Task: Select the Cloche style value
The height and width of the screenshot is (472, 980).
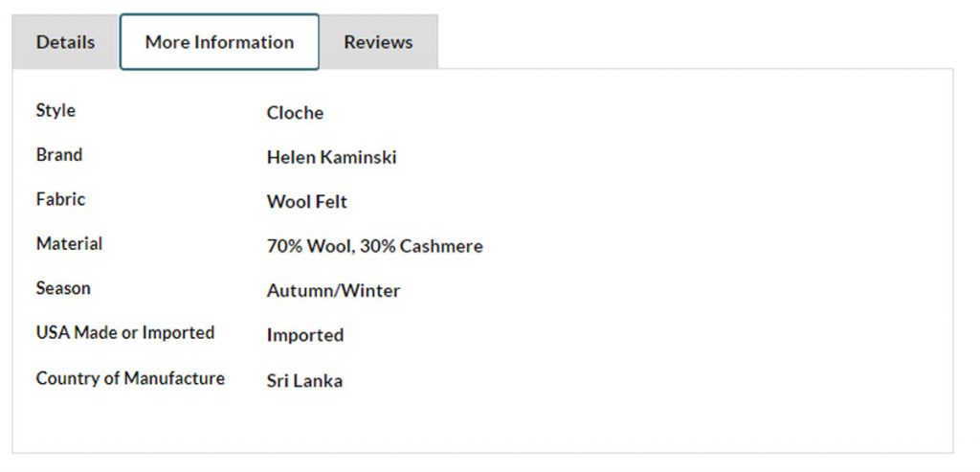Action: click(x=295, y=113)
